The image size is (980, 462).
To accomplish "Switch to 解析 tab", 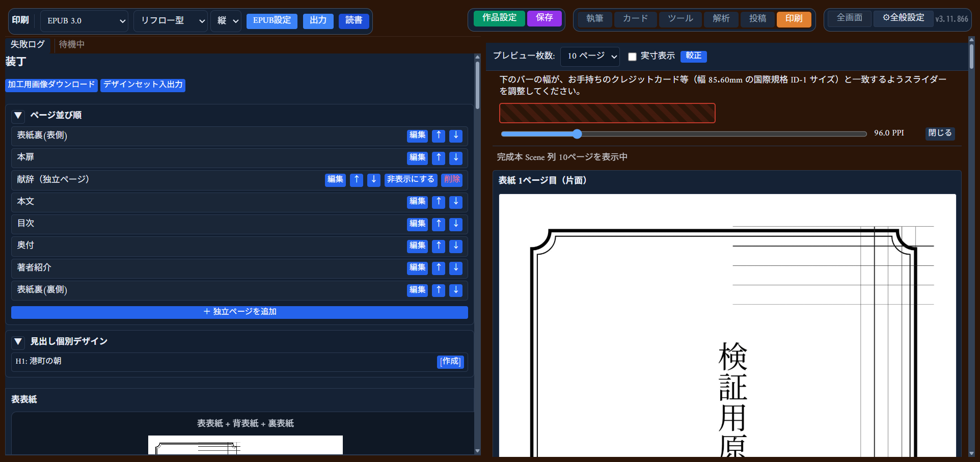I will coord(721,19).
